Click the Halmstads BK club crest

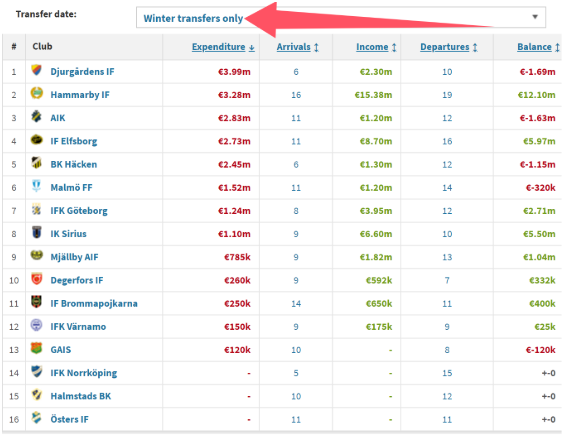pyautogui.click(x=36, y=394)
